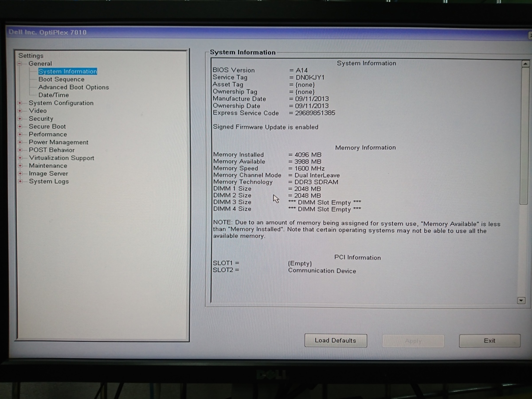Select the POST Behavior label
532x399 pixels.
point(52,150)
